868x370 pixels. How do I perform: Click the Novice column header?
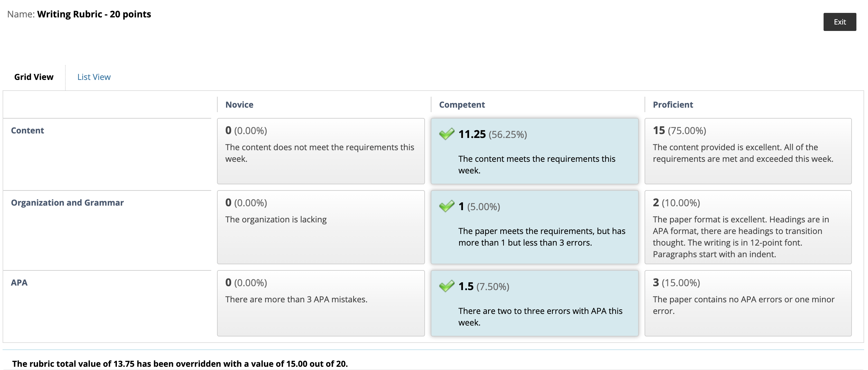coord(239,104)
